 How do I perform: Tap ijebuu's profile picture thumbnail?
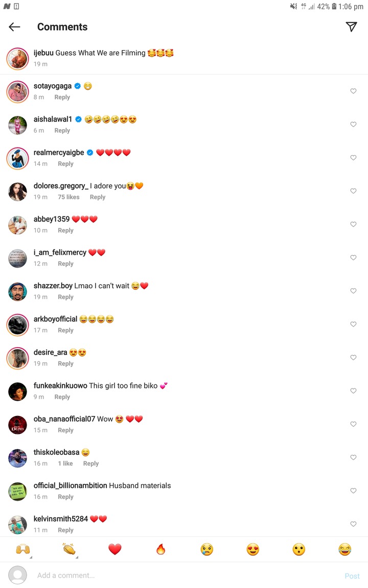(18, 59)
